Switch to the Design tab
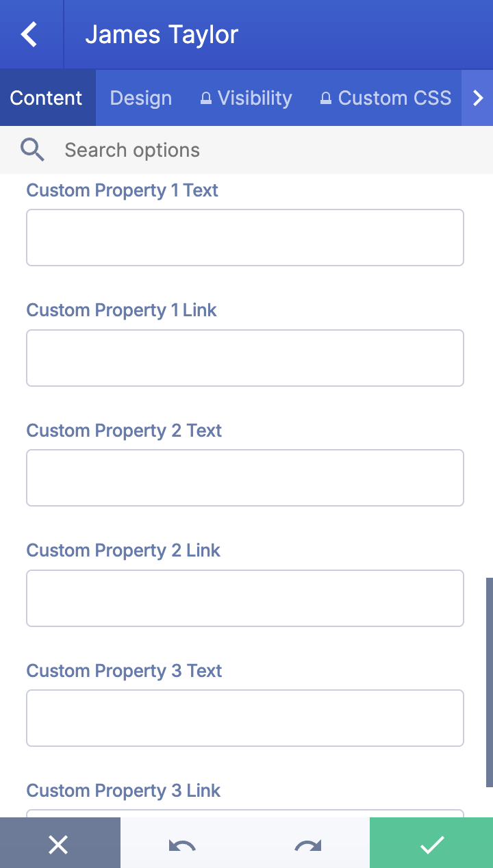The height and width of the screenshot is (868, 493). coord(141,97)
